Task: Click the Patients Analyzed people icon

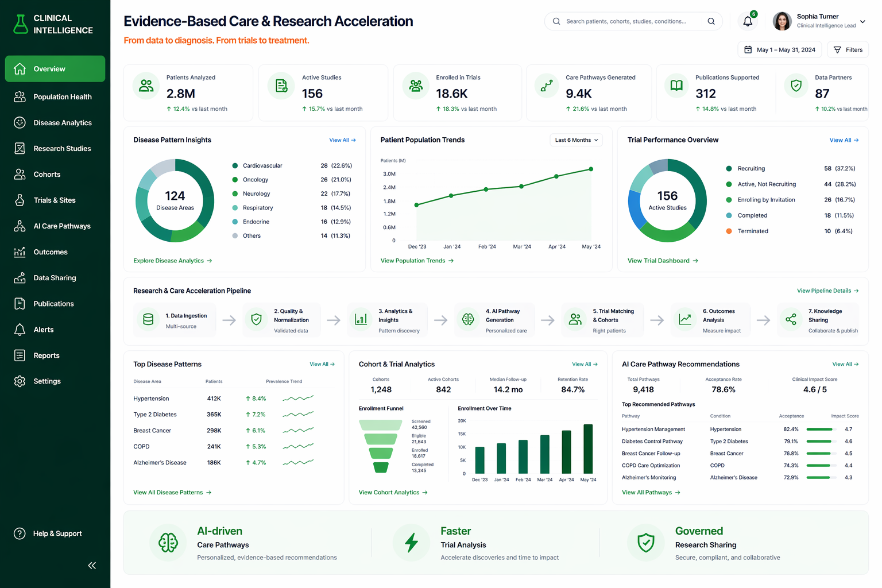Action: [x=146, y=86]
